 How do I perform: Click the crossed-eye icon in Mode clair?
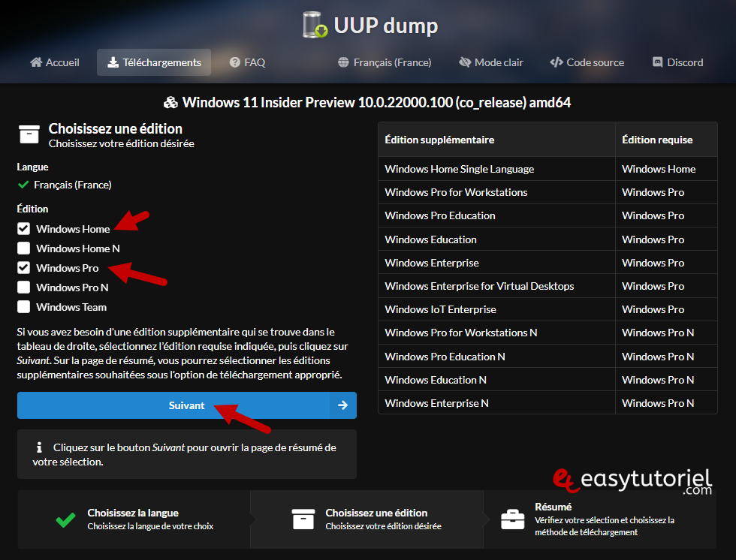tap(465, 62)
